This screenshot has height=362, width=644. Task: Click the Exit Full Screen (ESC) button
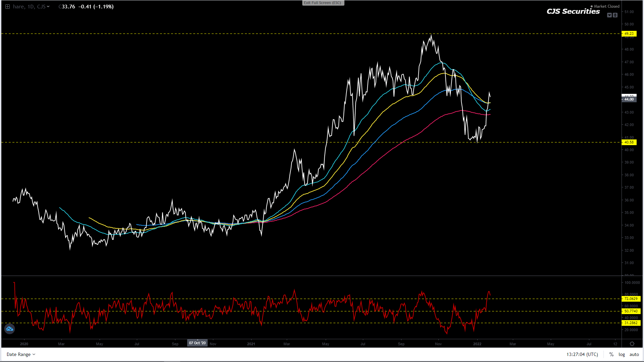point(323,3)
